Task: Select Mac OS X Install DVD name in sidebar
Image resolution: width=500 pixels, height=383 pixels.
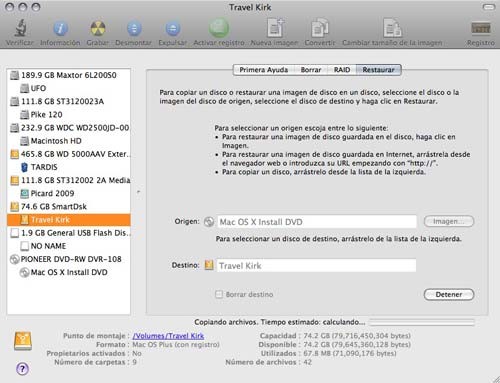Action: click(69, 273)
